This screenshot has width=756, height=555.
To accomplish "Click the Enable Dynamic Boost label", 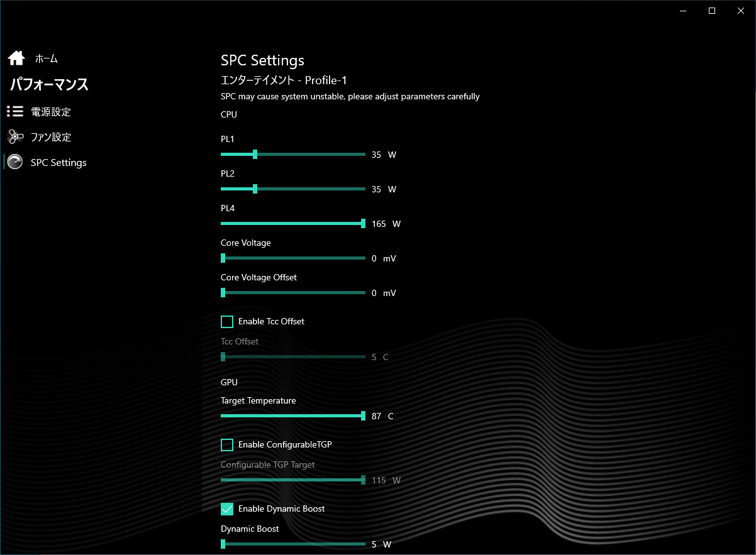I will click(x=281, y=508).
